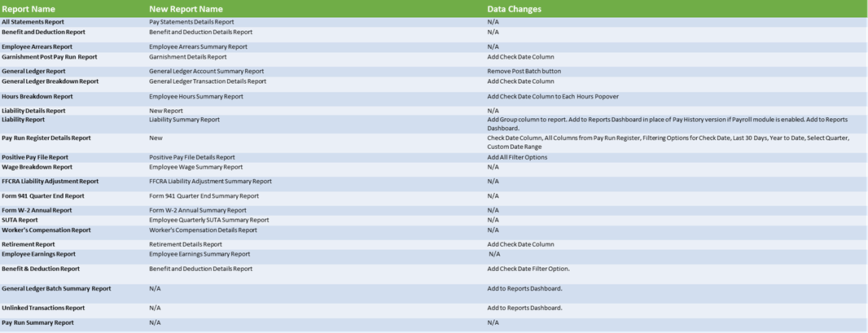Click the New Report Name column header
Screen dimensions: 868x333
point(186,9)
